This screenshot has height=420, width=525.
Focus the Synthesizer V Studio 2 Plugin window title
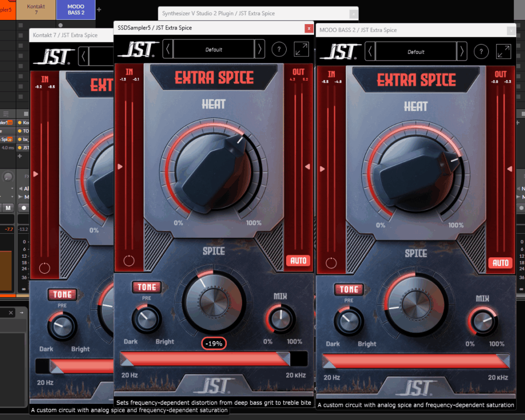click(x=218, y=14)
